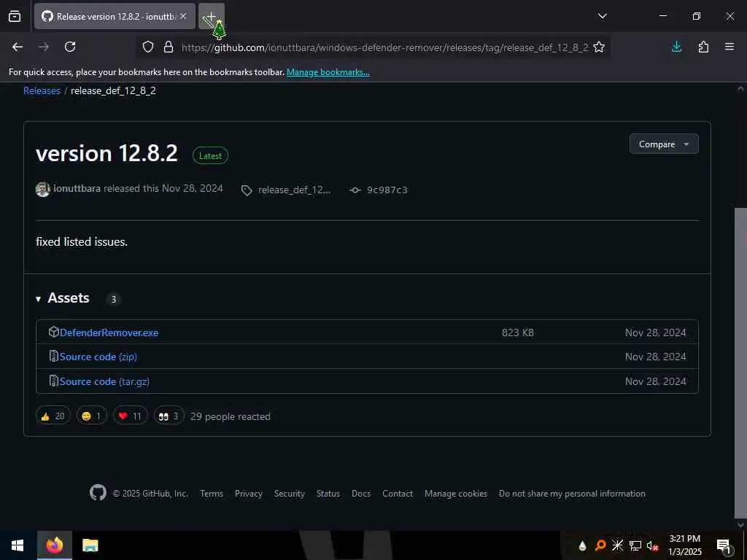
Task: Open the Terms footer link
Action: (x=212, y=494)
